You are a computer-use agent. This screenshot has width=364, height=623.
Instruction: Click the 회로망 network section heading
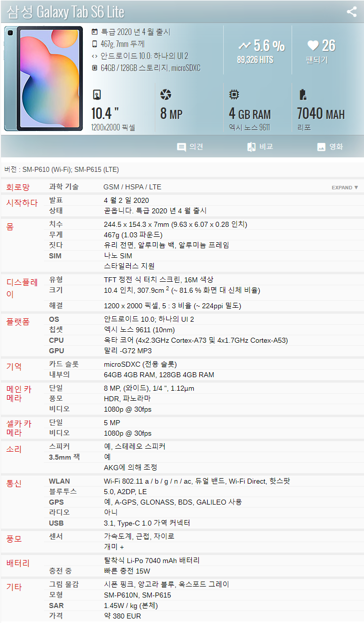tap(18, 187)
